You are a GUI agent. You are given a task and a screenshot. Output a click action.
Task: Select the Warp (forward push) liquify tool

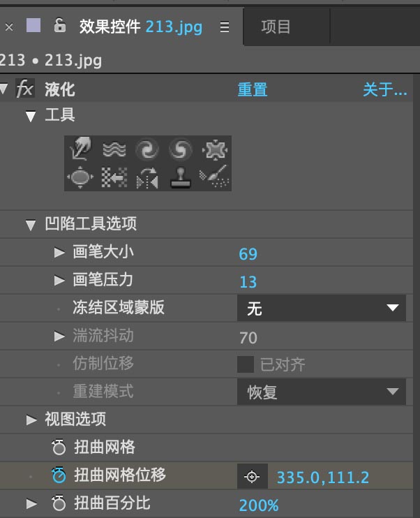[x=81, y=149]
